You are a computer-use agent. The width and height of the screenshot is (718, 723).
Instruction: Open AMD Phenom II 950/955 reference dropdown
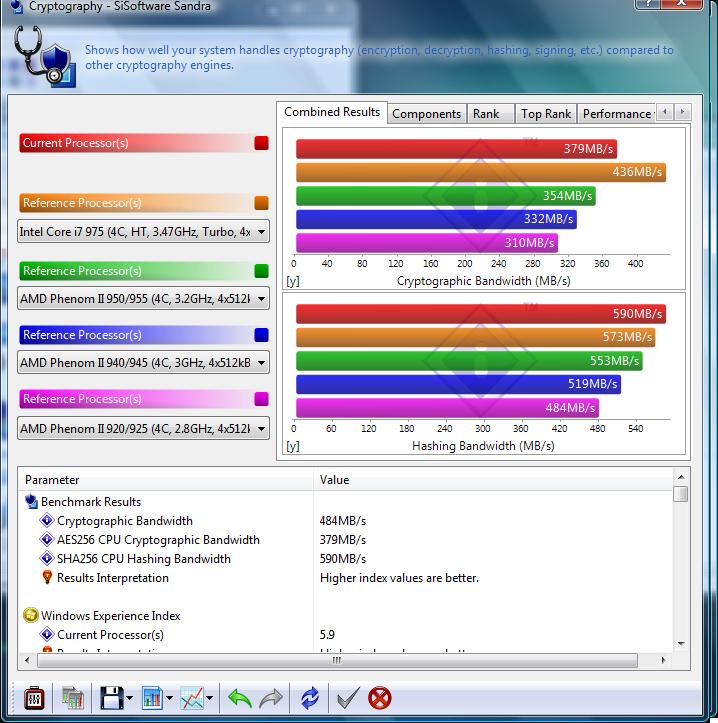tap(143, 299)
